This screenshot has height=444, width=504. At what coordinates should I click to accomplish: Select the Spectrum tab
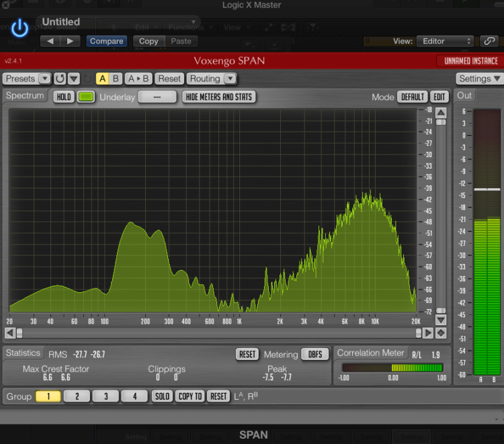pos(25,96)
